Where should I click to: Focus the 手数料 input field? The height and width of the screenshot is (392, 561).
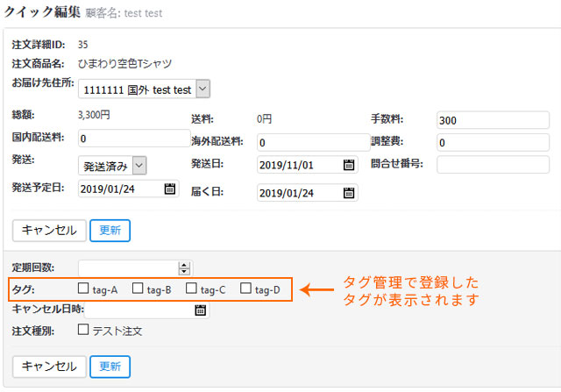tap(492, 121)
